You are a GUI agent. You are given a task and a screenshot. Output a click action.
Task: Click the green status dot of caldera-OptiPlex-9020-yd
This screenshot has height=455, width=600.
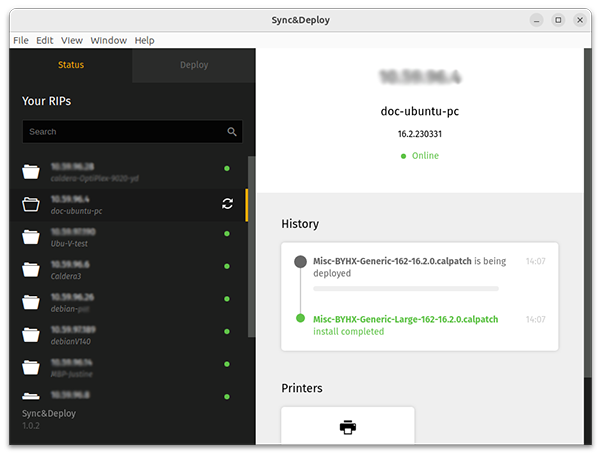(x=227, y=168)
